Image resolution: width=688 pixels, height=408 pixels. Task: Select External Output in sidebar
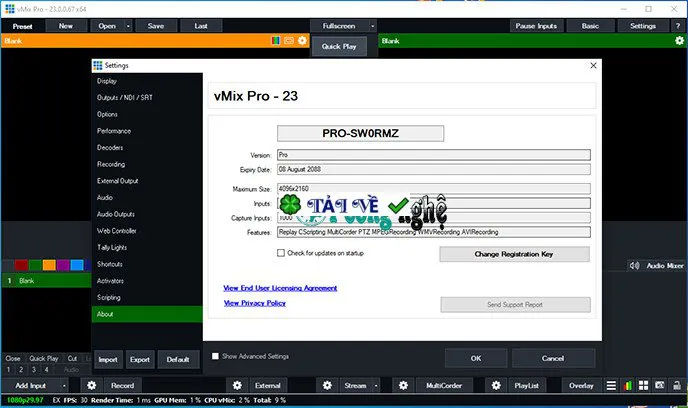(147, 181)
